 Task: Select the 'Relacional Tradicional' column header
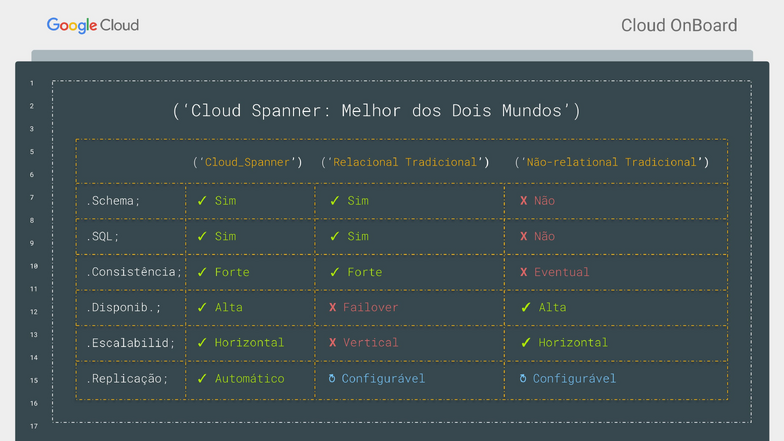(405, 162)
